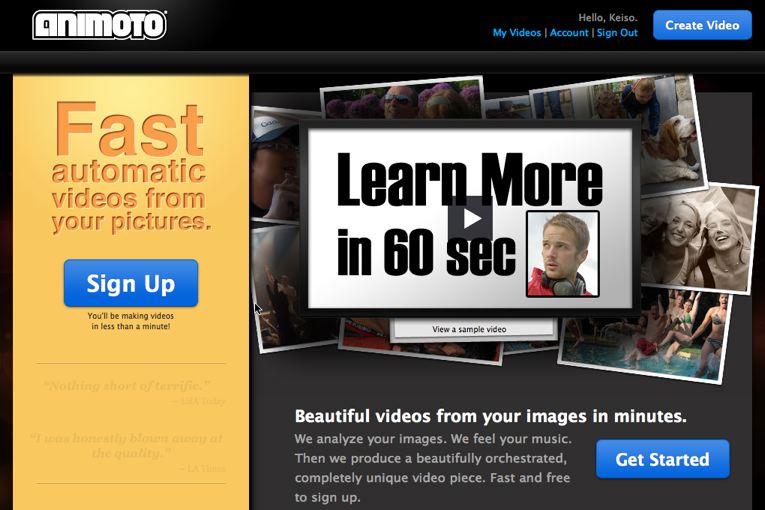Viewport: 765px width, 510px height.
Task: Sign Out of the Keiso account
Action: pyautogui.click(x=616, y=33)
